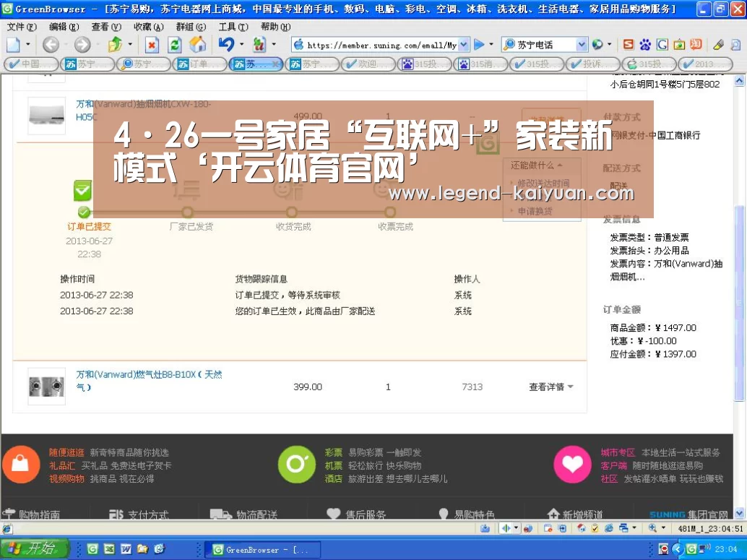
Task: Open the 彩票 footer link
Action: coord(334,452)
